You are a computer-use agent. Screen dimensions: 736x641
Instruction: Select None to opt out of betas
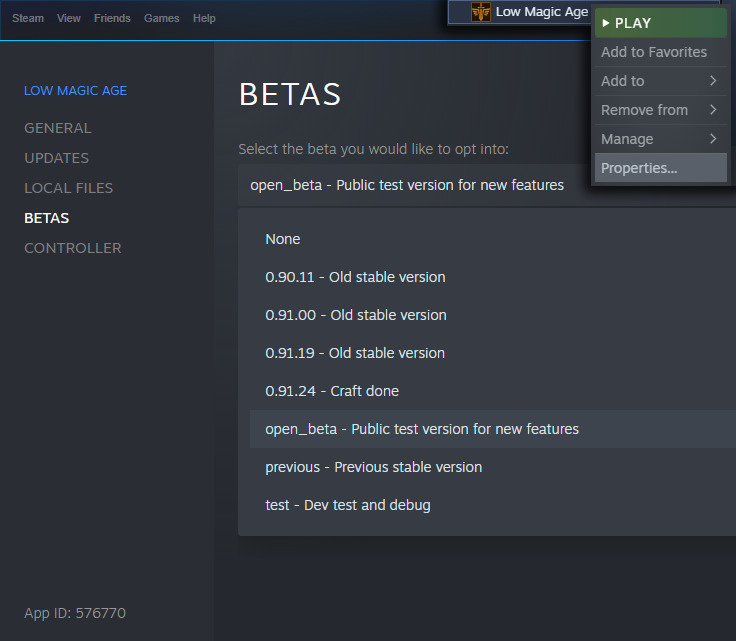pos(283,239)
